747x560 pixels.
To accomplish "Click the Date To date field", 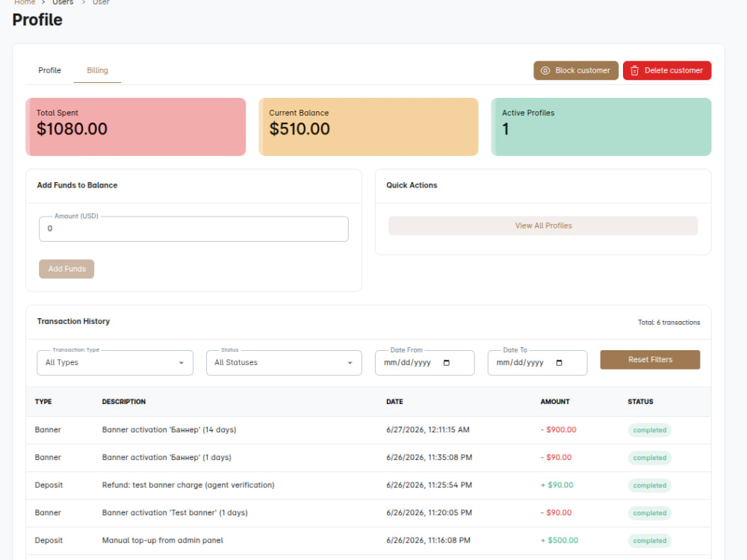I will [537, 363].
